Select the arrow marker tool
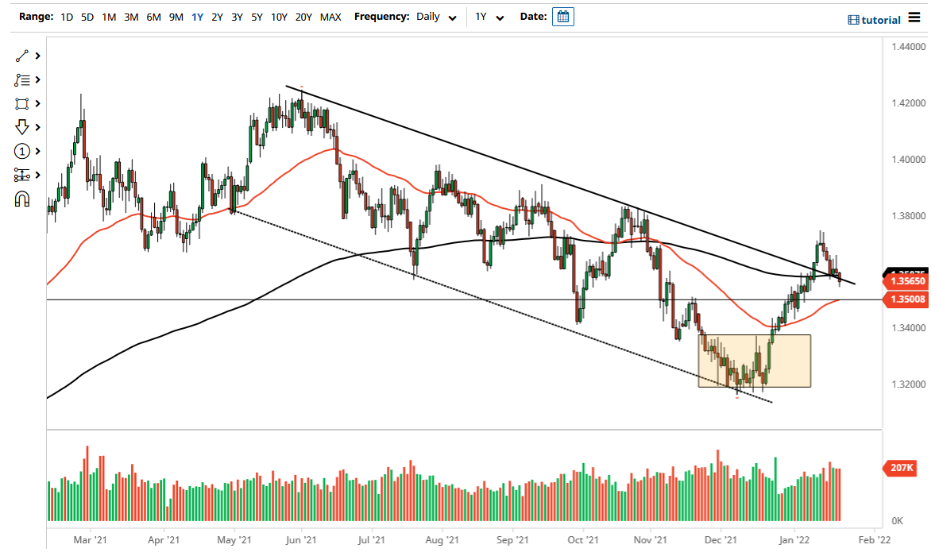This screenshot has width=939, height=560. click(x=22, y=127)
